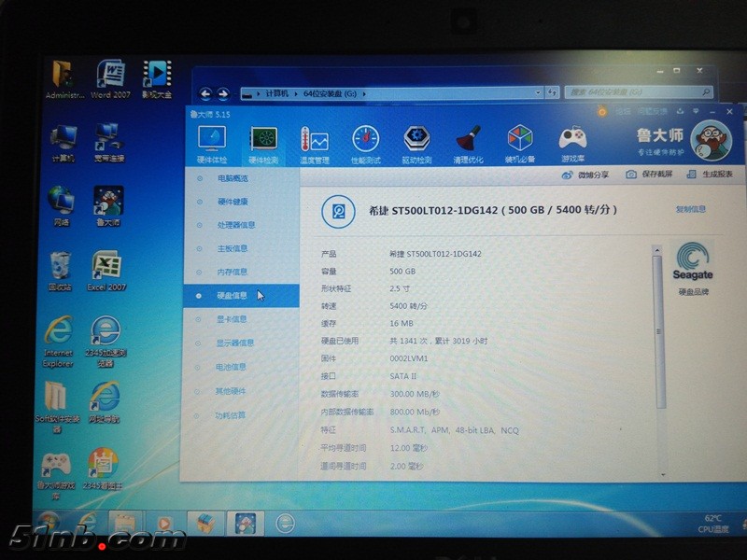View 显卡信息 from the sidebar
Viewport: 747px width, 560px height.
[233, 319]
